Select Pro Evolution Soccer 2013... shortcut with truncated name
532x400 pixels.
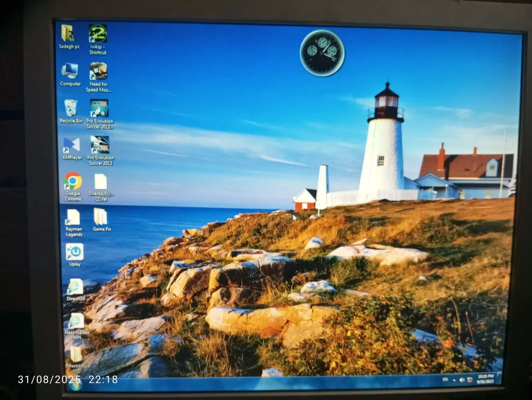click(100, 114)
